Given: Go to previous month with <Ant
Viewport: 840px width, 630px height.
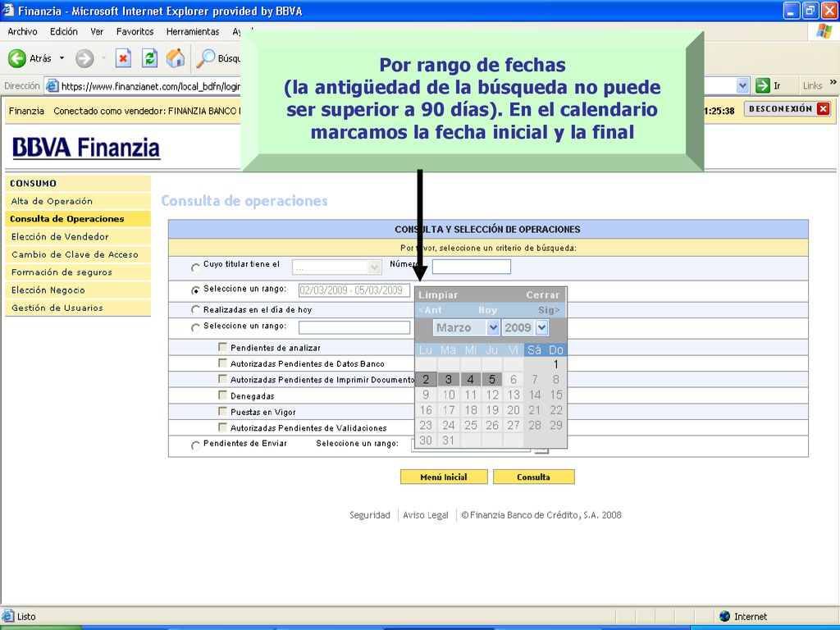Looking at the screenshot, I should (430, 310).
